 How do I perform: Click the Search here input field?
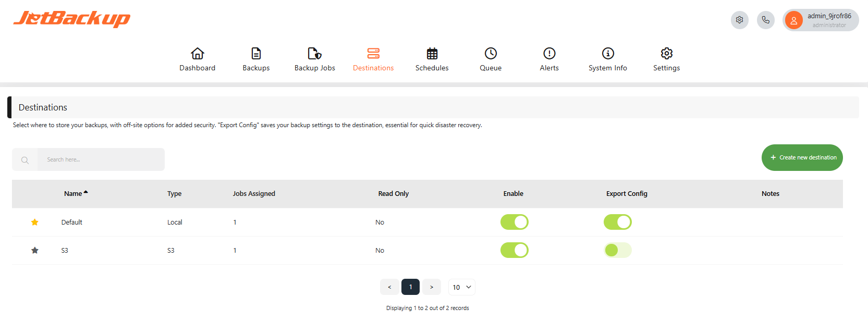pos(101,159)
